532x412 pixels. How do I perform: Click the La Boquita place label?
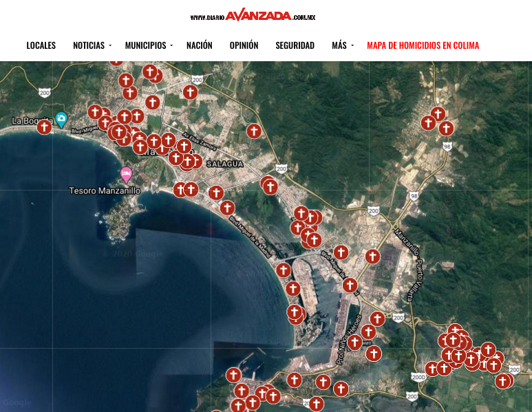coord(32,120)
